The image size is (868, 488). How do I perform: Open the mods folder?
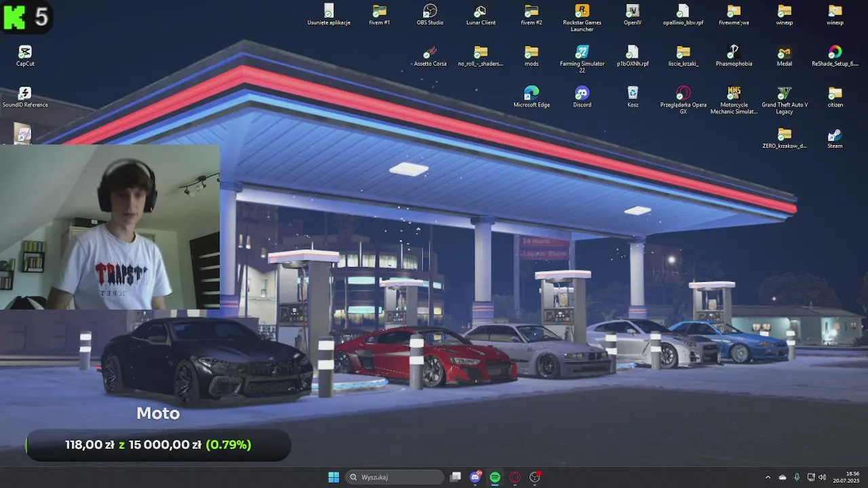(x=531, y=56)
